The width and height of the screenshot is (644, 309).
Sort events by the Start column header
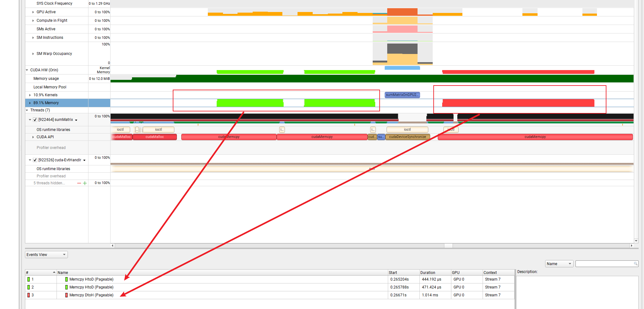point(393,272)
